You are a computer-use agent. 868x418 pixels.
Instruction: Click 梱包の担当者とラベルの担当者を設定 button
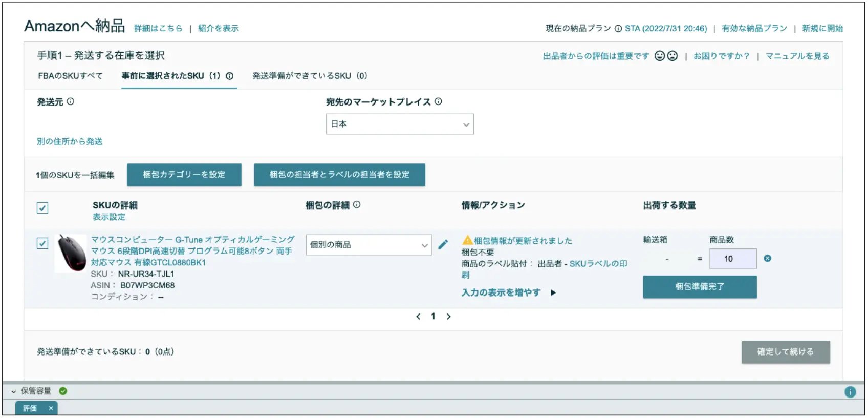(339, 175)
